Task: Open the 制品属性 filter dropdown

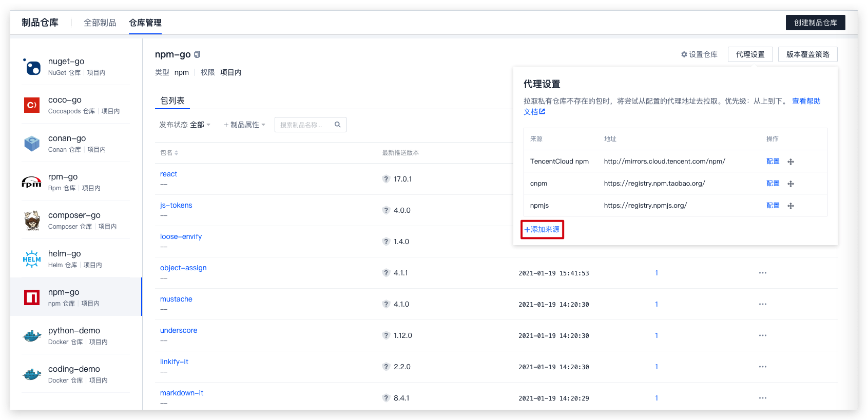Action: [244, 125]
